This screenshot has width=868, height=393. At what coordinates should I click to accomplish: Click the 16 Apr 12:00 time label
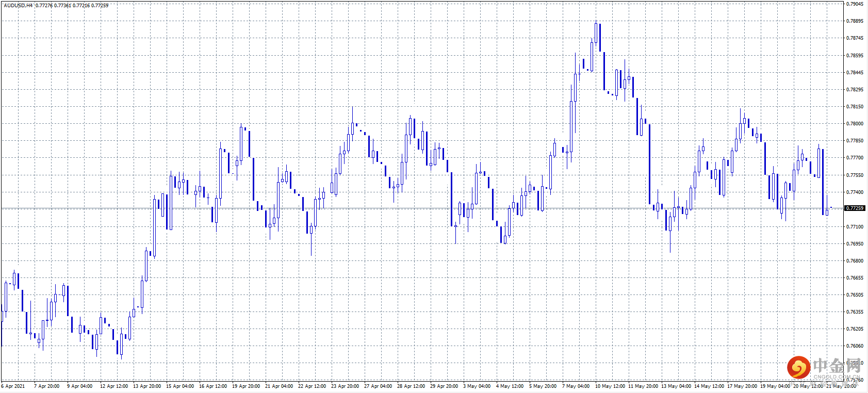coord(213,386)
